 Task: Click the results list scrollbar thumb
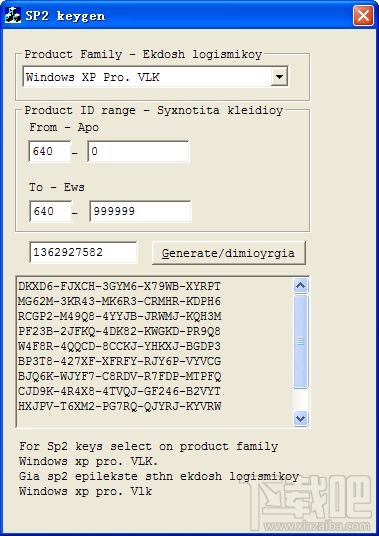coord(301,341)
